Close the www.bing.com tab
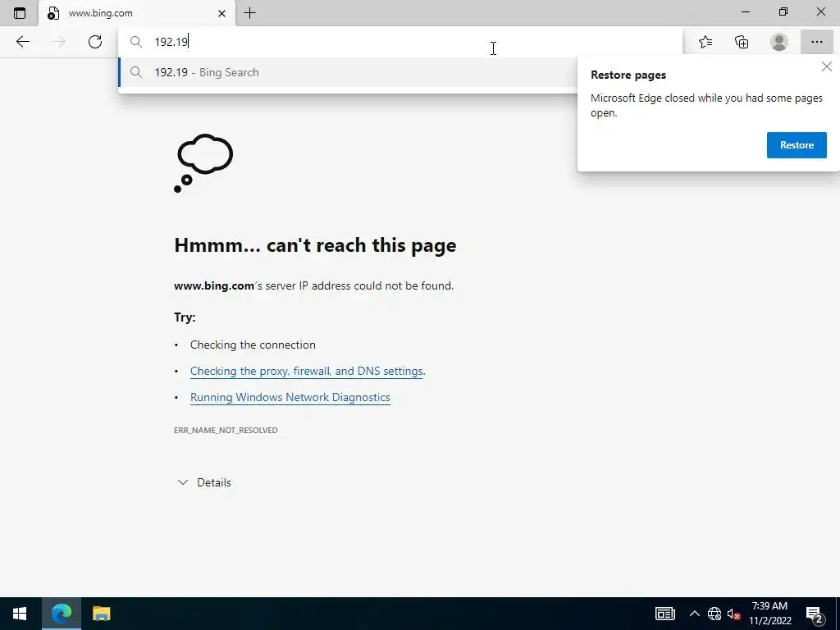This screenshot has height=630, width=840. pos(221,13)
